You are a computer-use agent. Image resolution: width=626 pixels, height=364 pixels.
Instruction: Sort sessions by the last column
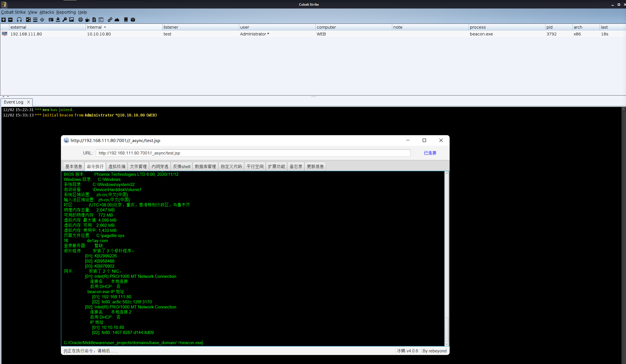(x=613, y=27)
